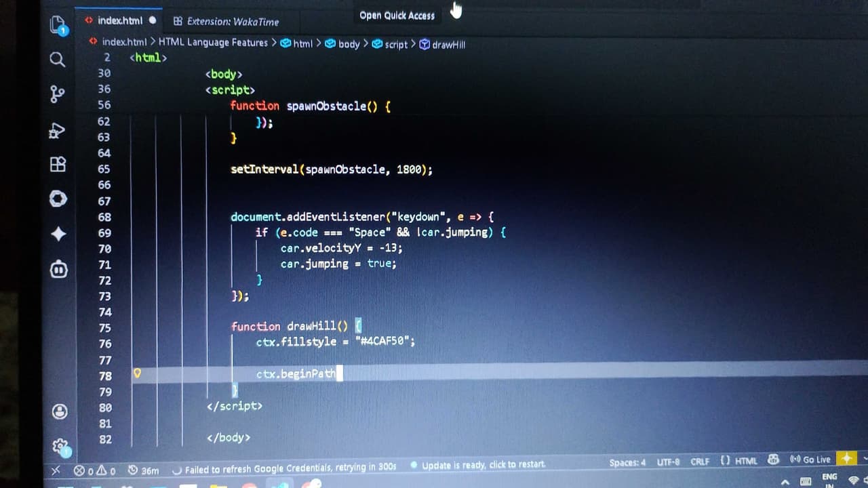Click the 'car.velocityY = -13;' line
The height and width of the screenshot is (488, 868).
[341, 248]
